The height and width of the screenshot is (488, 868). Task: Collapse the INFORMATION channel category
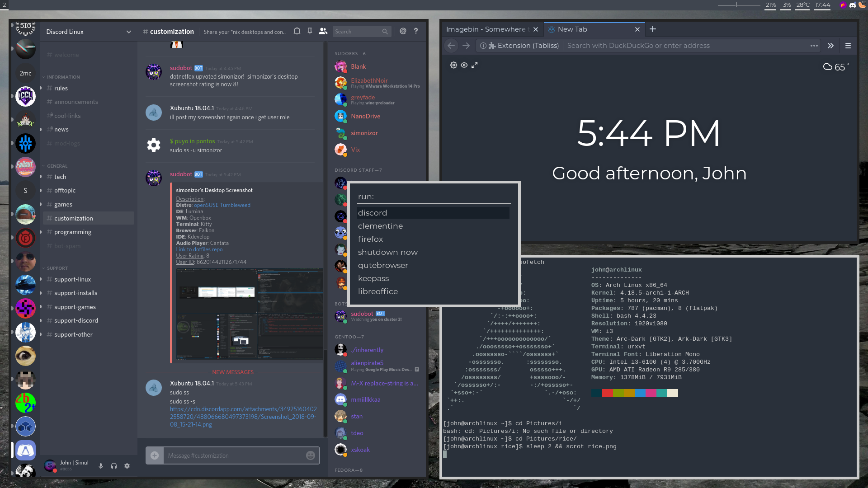(61, 77)
